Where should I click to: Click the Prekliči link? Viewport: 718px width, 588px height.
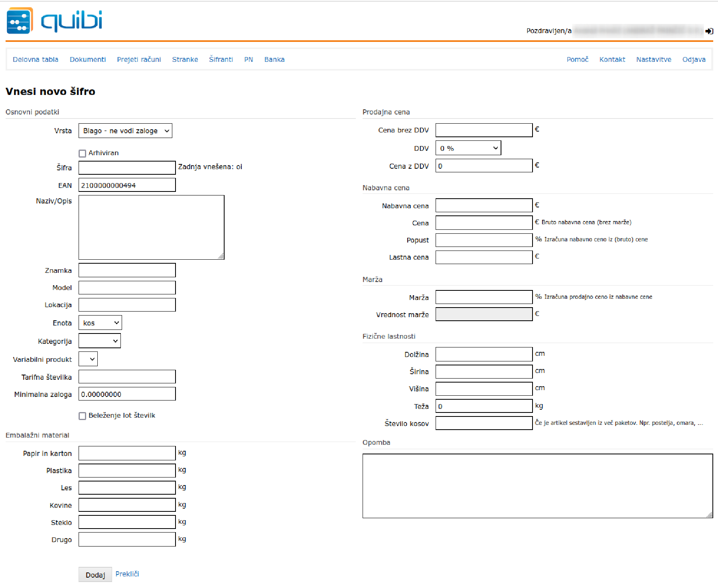[x=127, y=574]
